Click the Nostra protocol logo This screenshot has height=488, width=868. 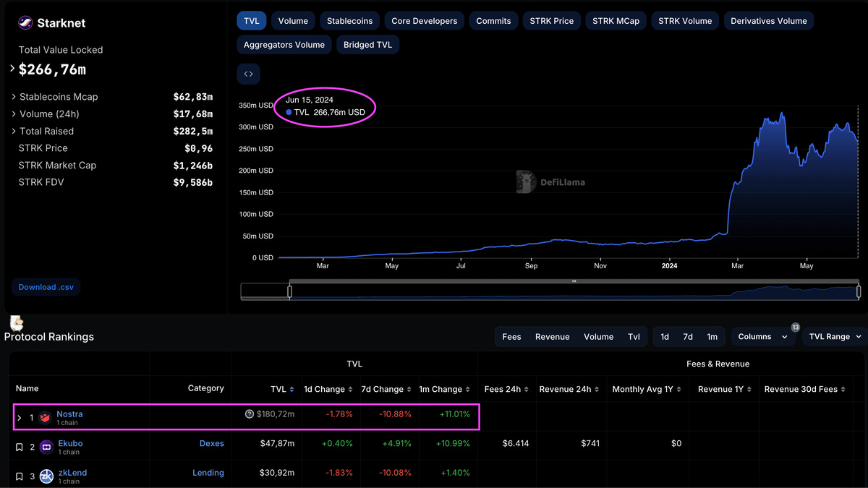click(46, 418)
